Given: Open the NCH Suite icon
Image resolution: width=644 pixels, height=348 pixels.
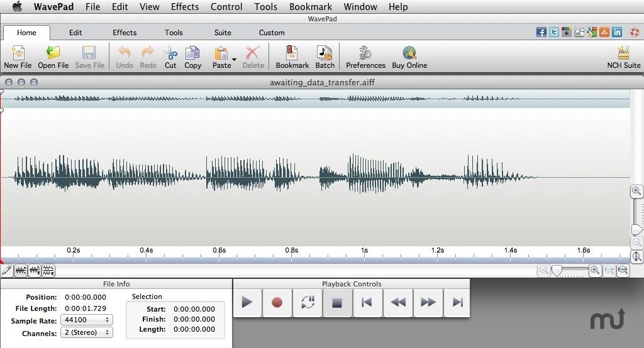Looking at the screenshot, I should click(x=623, y=57).
